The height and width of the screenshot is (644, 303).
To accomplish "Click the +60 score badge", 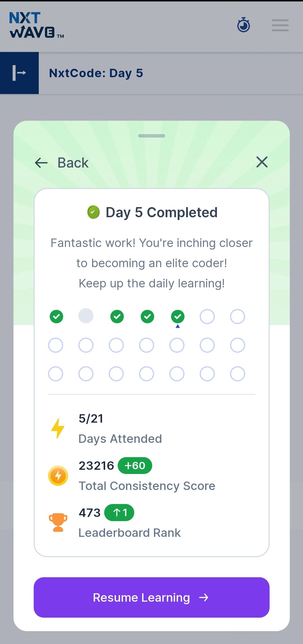I will pyautogui.click(x=135, y=466).
